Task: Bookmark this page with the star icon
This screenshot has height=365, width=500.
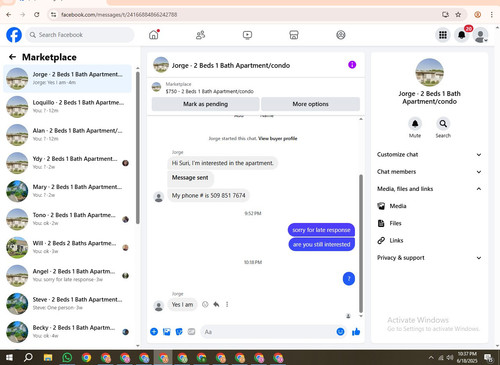Action: pos(458,15)
